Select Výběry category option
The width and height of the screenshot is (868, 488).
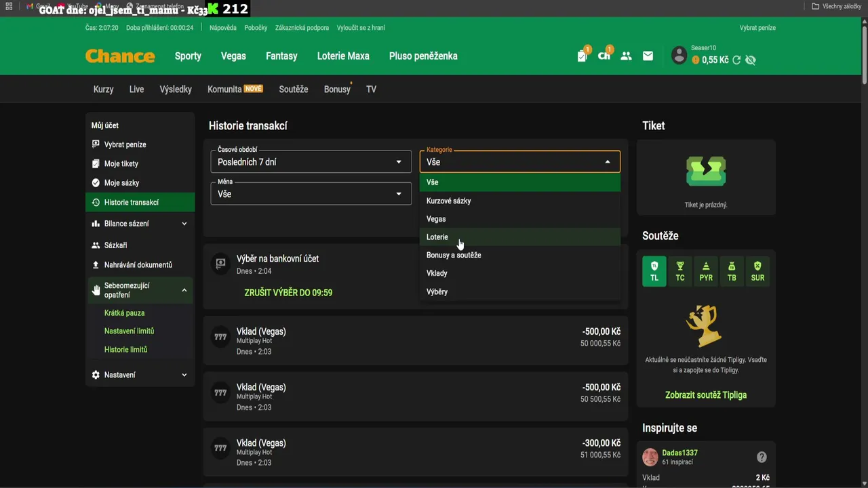520,291
